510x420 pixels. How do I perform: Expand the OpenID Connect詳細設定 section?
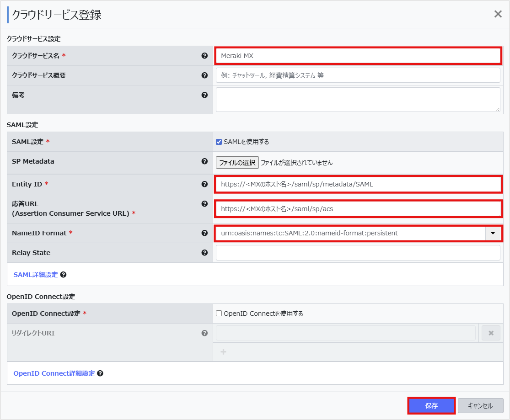[54, 373]
